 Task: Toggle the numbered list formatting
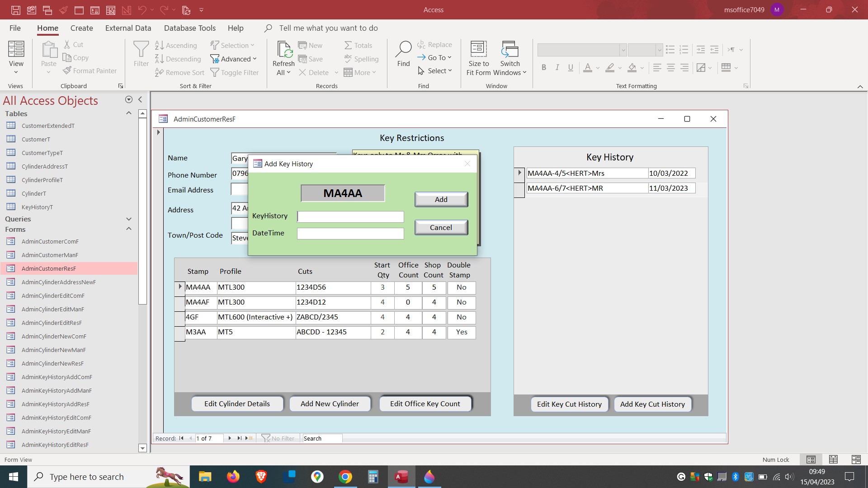(x=684, y=50)
